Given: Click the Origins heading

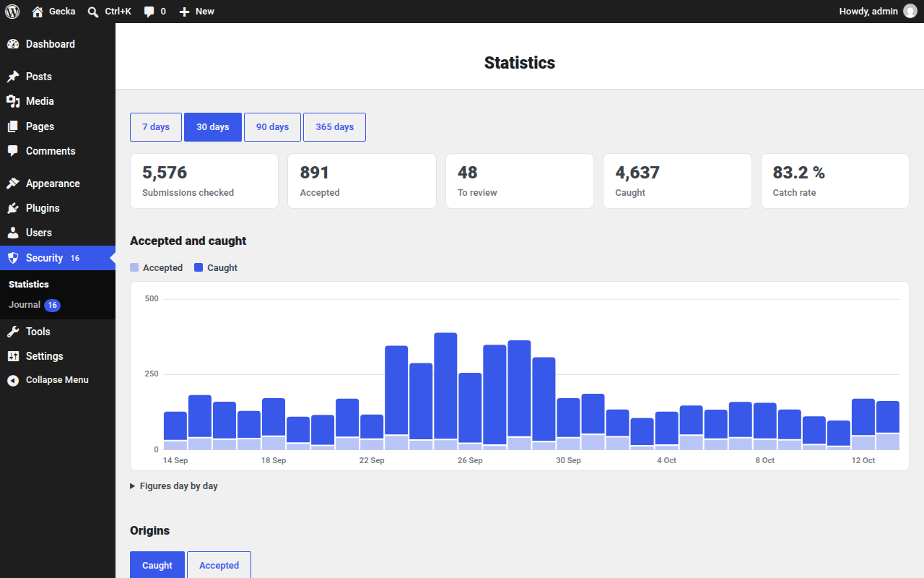Looking at the screenshot, I should pyautogui.click(x=150, y=530).
